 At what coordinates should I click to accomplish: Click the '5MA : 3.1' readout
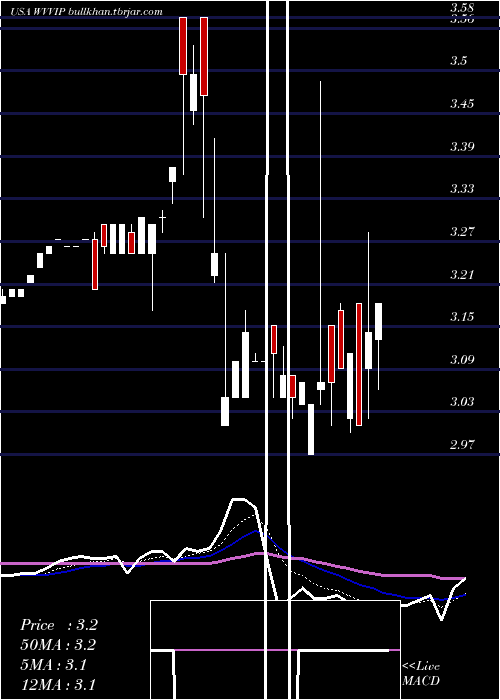tap(54, 665)
